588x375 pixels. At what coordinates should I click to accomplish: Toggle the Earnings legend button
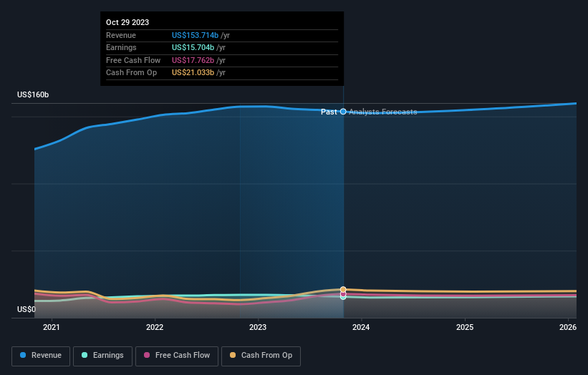[102, 356]
